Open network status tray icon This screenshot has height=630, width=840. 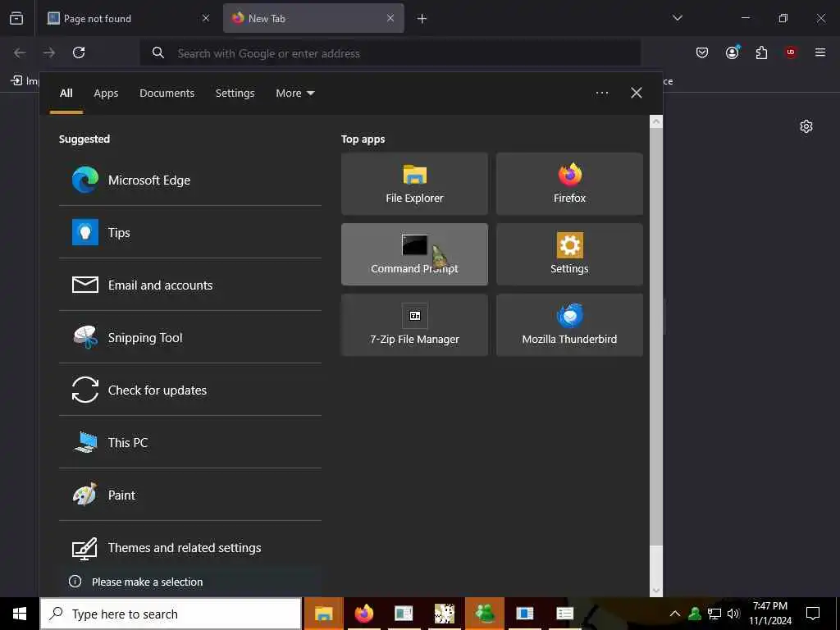714,614
